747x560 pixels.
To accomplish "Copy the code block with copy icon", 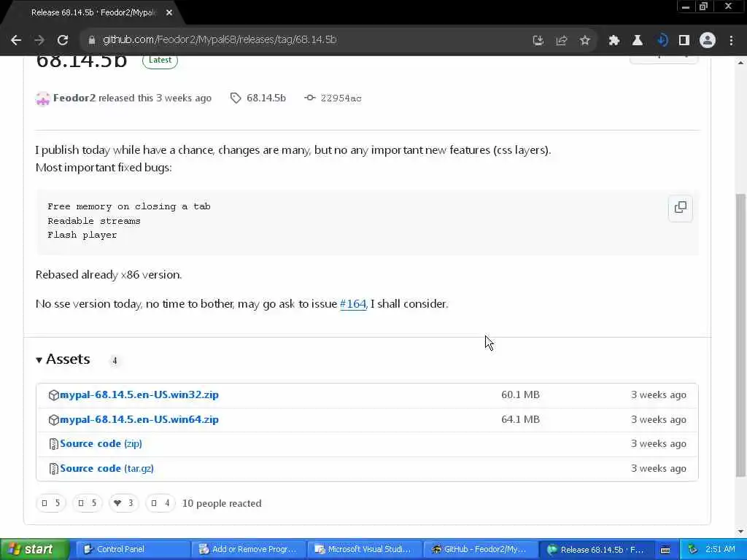I will pyautogui.click(x=681, y=207).
